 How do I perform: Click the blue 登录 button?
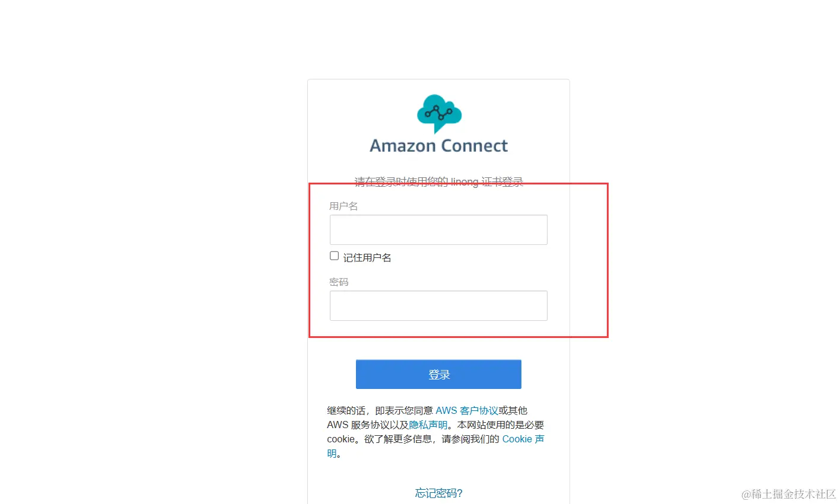point(438,374)
